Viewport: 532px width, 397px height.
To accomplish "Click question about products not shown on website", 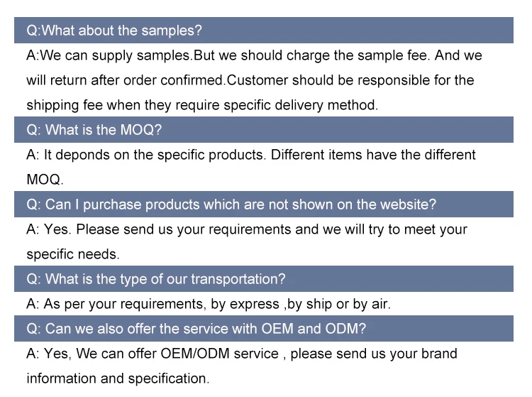I will coord(231,205).
